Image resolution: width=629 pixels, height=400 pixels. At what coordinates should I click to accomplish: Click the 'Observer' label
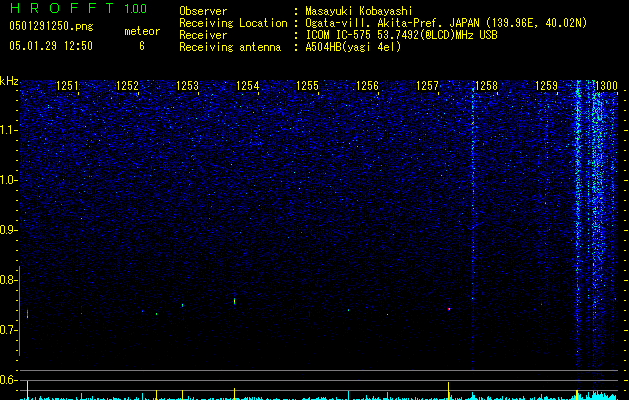click(x=203, y=11)
